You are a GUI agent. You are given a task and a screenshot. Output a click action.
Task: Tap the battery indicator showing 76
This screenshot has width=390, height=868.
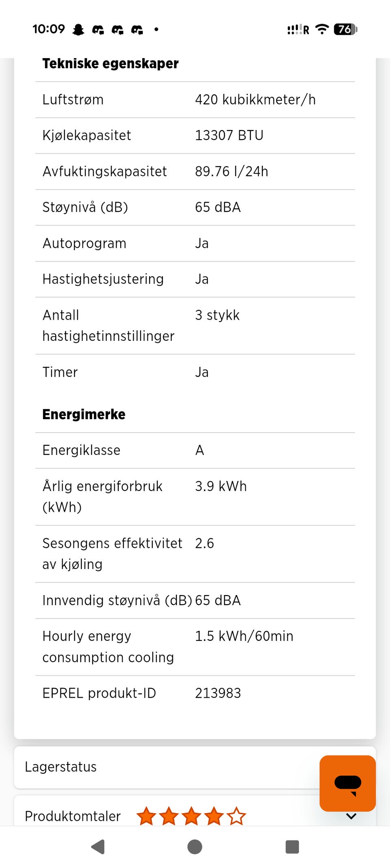point(345,29)
